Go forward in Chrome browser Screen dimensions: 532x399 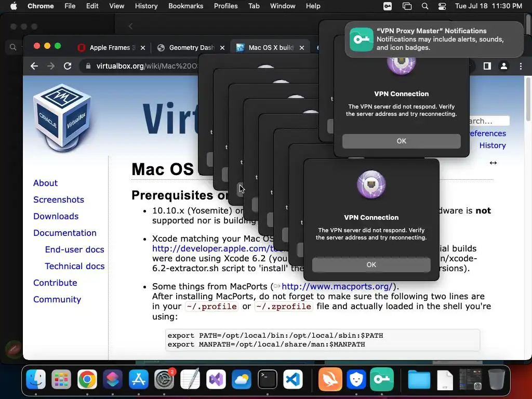(51, 66)
